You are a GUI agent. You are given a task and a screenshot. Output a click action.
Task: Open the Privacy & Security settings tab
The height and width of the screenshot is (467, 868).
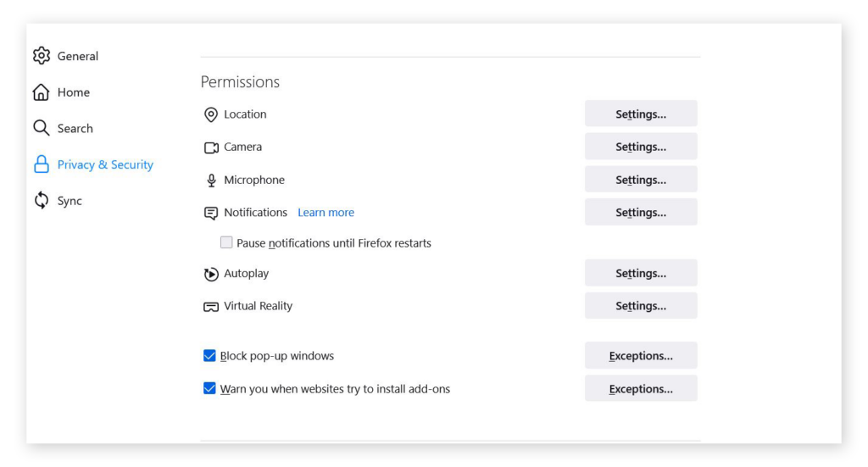[x=105, y=164]
